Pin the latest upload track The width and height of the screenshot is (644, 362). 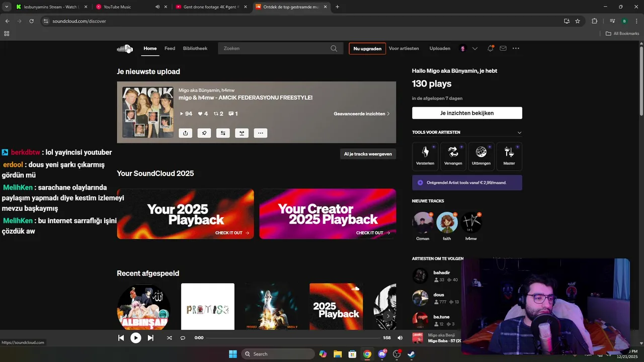click(204, 133)
